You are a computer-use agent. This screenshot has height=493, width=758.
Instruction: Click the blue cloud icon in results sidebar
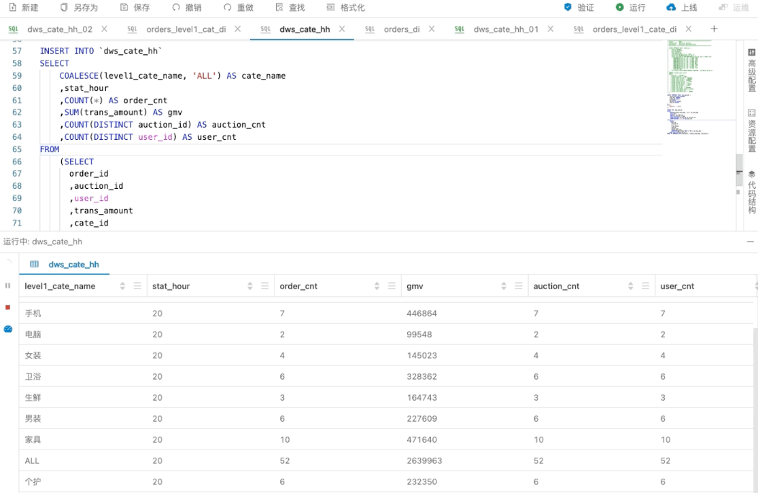[x=8, y=329]
